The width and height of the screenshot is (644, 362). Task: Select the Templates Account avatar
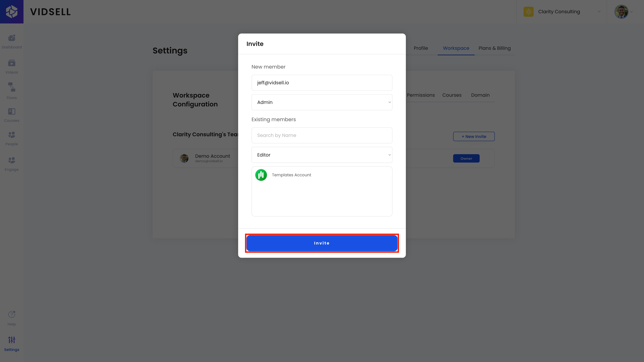(261, 175)
